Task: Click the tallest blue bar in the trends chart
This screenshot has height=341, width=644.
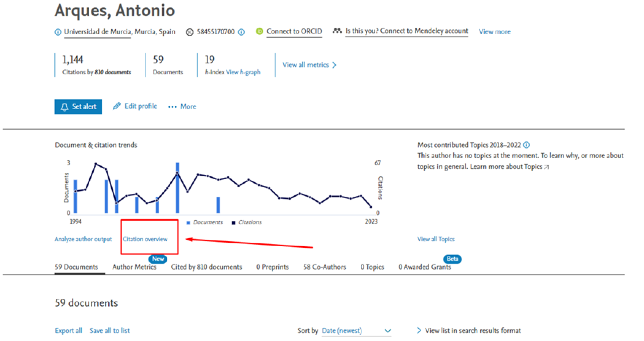Action: 177,188
